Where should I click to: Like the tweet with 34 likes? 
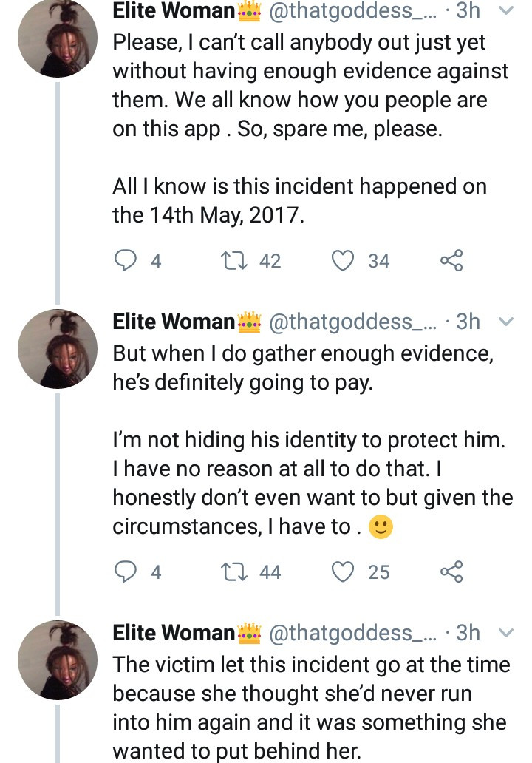tap(343, 260)
